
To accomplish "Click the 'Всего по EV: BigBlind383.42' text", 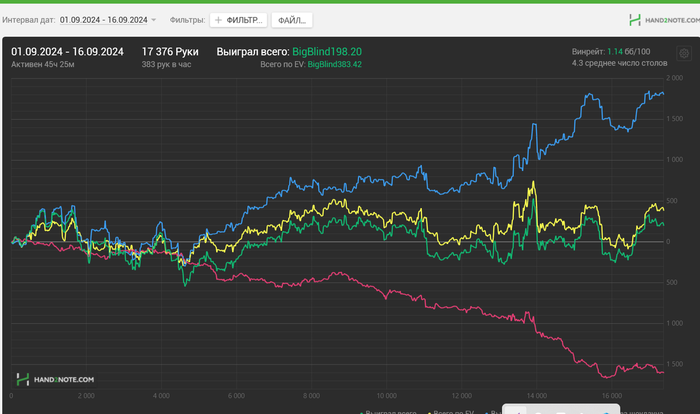I will (x=311, y=64).
